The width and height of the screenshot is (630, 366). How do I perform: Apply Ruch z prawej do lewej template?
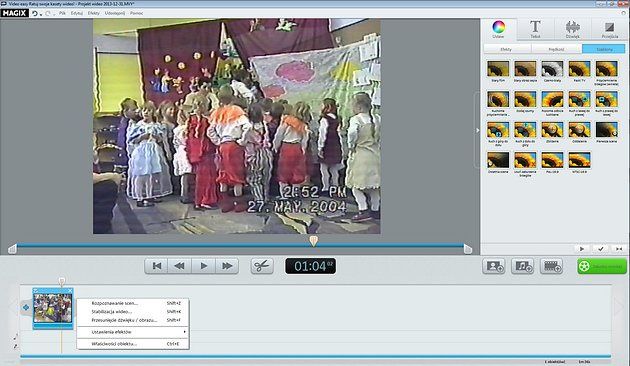607,99
